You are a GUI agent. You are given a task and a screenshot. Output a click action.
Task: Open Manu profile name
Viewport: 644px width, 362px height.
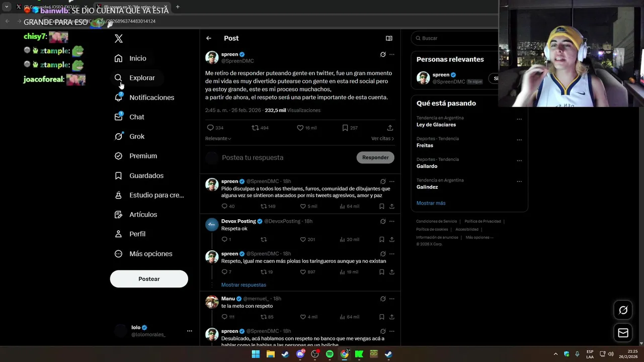pos(228,299)
